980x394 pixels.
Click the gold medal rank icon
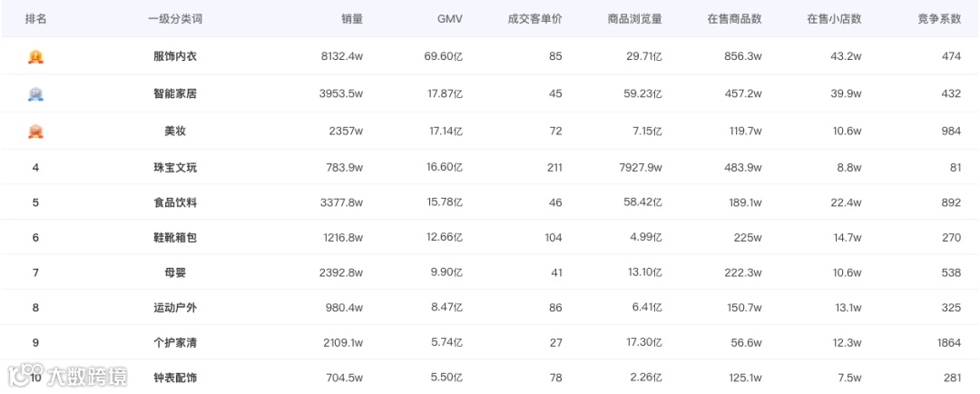35,57
